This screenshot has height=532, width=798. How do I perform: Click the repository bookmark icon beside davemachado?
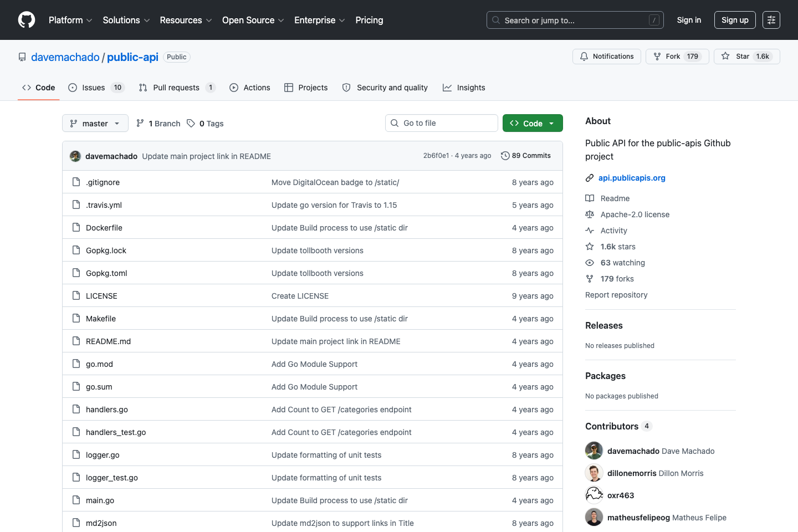tap(21, 57)
